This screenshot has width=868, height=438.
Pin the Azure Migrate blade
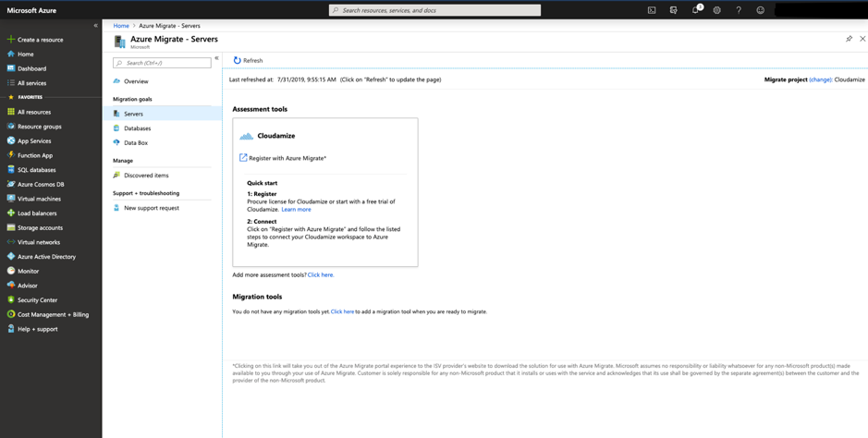click(850, 39)
